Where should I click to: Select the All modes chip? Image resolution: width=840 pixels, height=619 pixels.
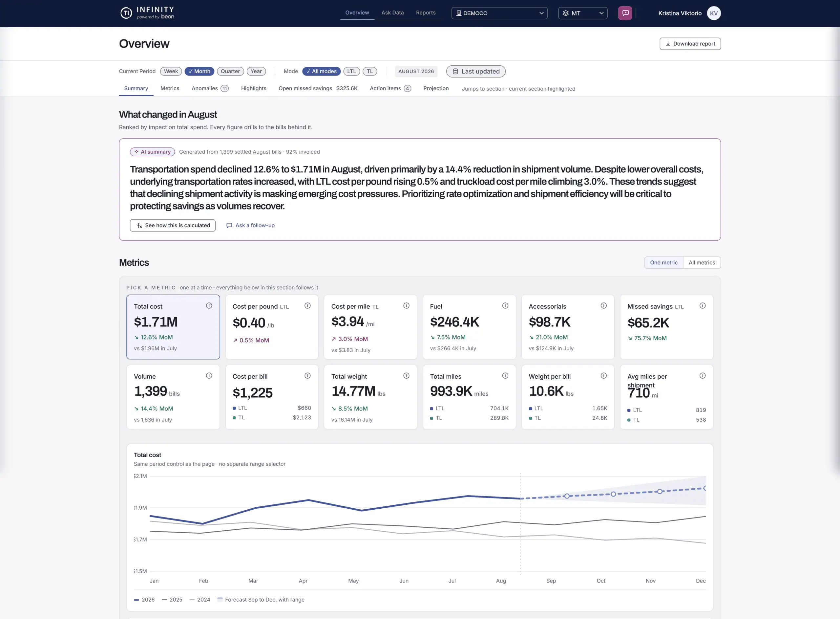pos(321,71)
